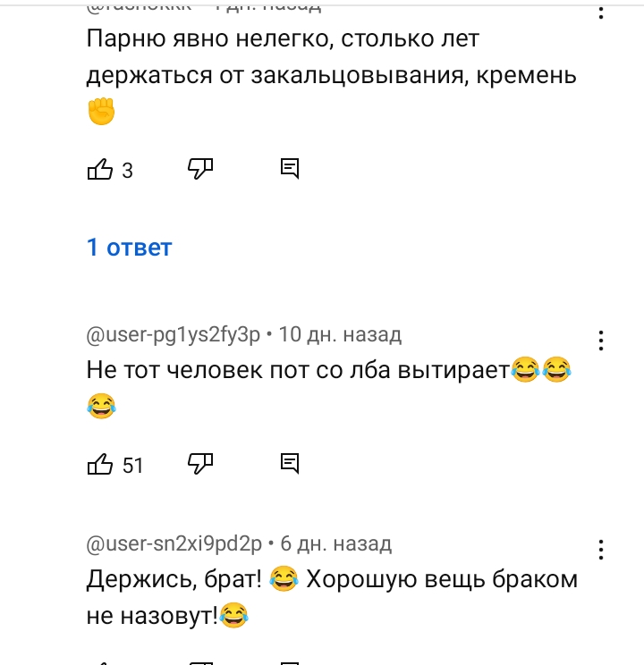Viewport: 644px width, 665px height.
Task: Click the 51 likes count
Action: click(x=133, y=466)
